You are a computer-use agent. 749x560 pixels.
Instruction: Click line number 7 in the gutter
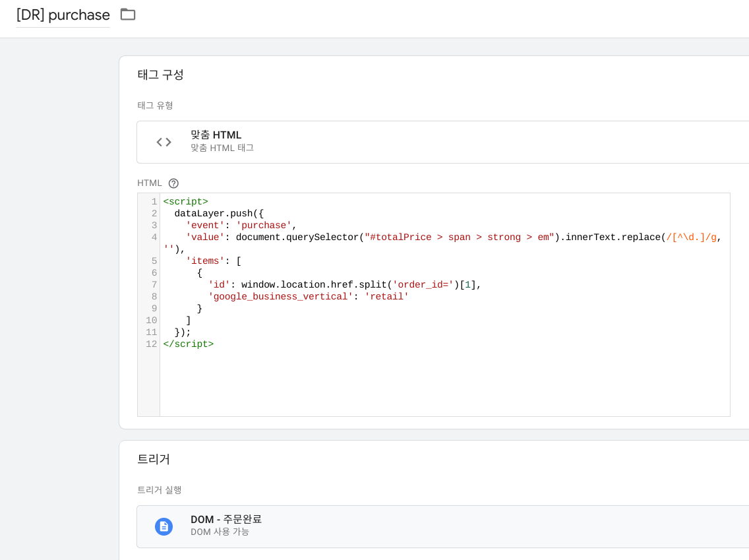154,285
